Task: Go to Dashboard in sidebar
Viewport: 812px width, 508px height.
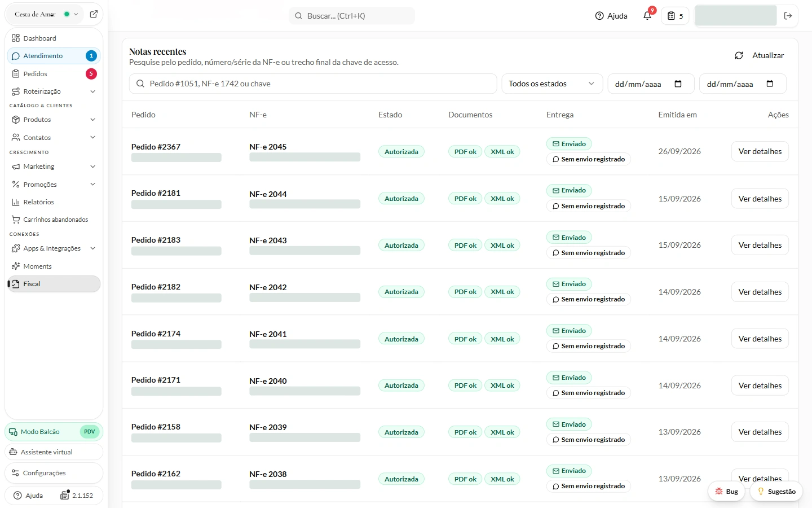Action: (54, 38)
